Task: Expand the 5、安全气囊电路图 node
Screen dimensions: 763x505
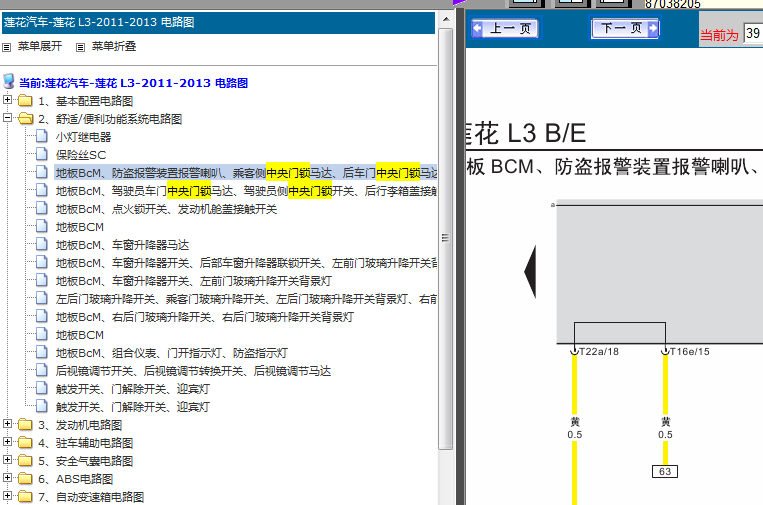Action: click(x=7, y=460)
